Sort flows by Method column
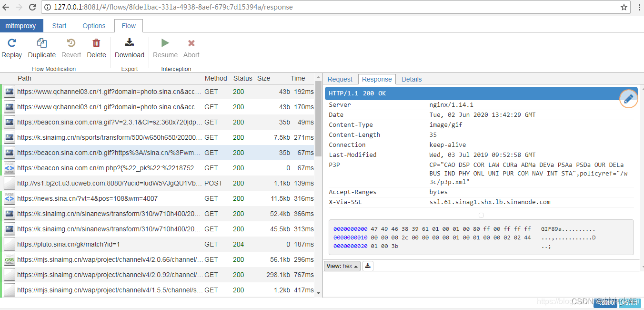644x310 pixels. click(216, 78)
